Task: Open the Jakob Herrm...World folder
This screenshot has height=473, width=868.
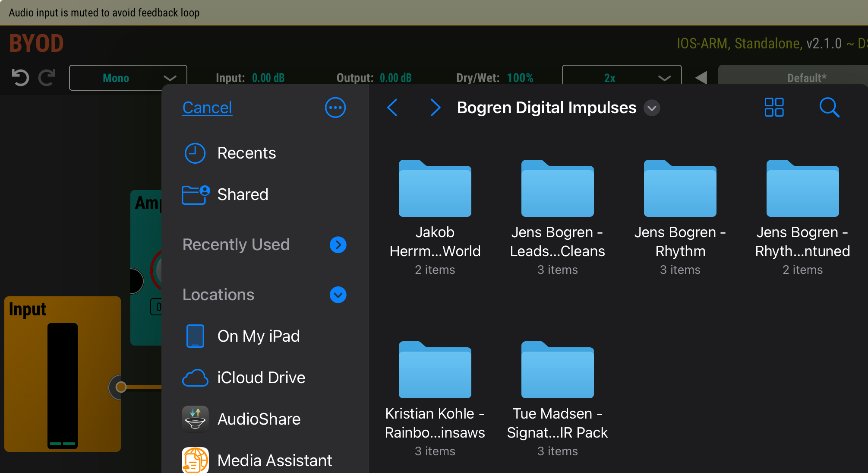Action: [x=435, y=218]
